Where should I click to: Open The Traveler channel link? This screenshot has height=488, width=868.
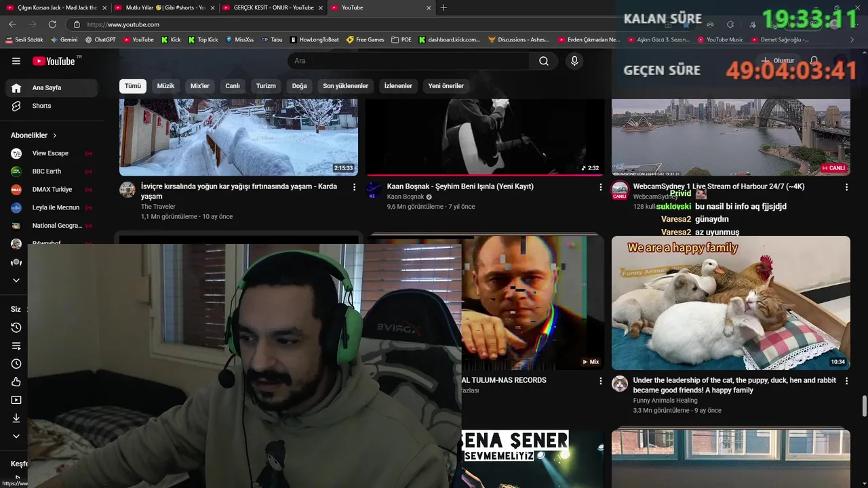point(158,207)
